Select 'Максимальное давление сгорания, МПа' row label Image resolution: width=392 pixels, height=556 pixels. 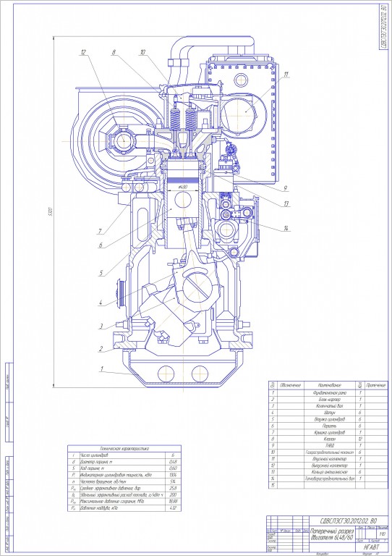112,502
